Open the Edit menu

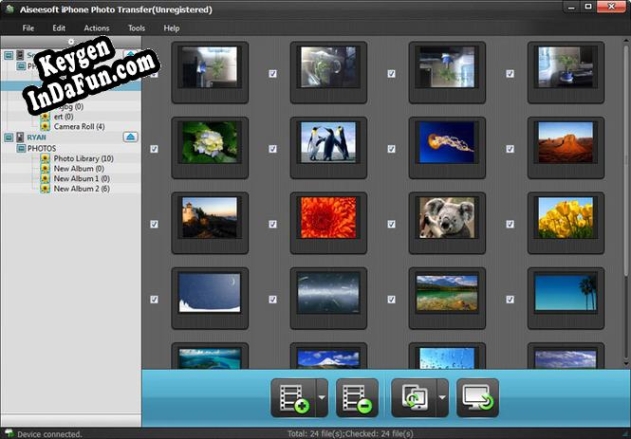click(x=59, y=28)
